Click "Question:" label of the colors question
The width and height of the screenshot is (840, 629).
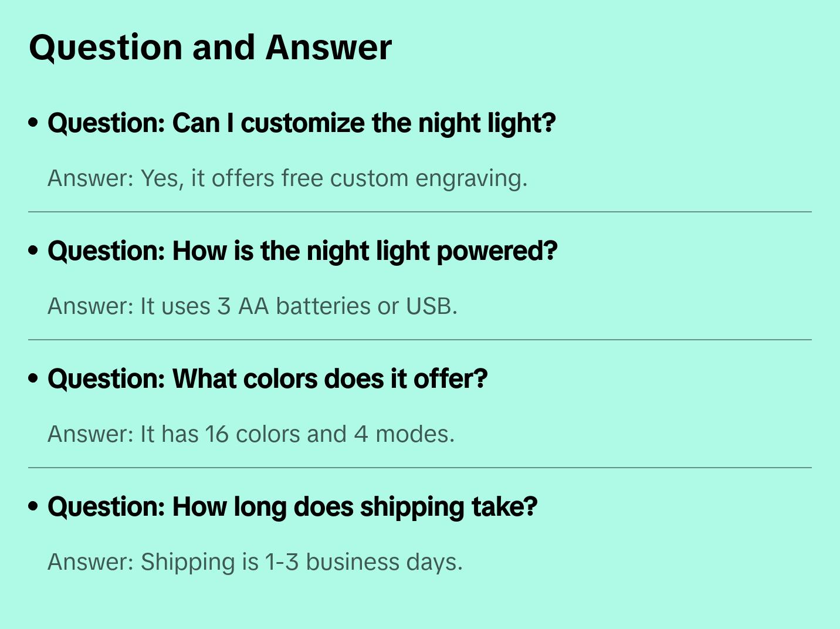(x=107, y=379)
